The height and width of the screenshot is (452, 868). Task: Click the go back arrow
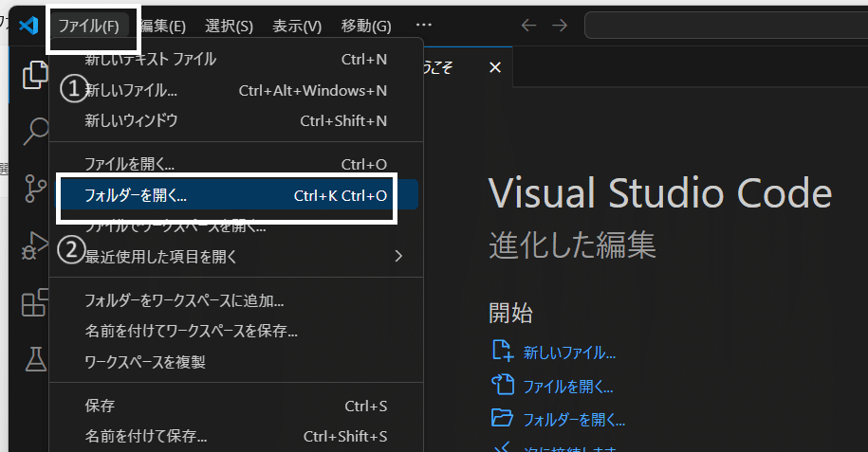(x=528, y=26)
